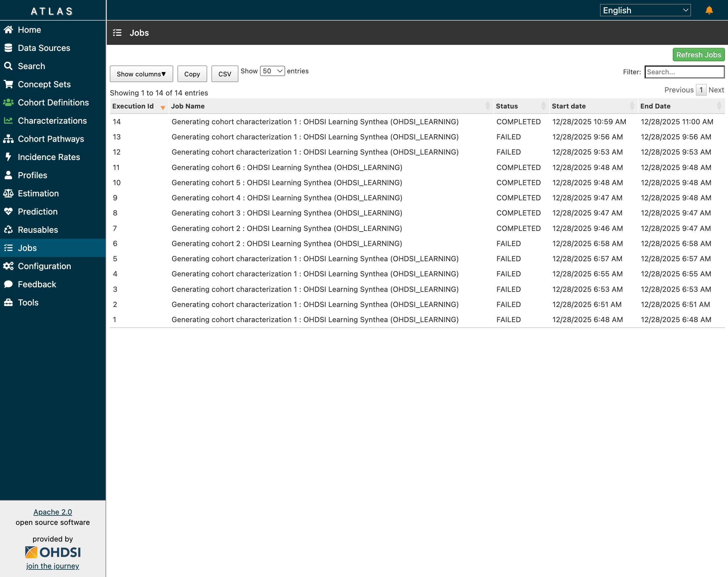Open the 50 entries per page selector
This screenshot has width=728, height=577.
pyautogui.click(x=272, y=71)
